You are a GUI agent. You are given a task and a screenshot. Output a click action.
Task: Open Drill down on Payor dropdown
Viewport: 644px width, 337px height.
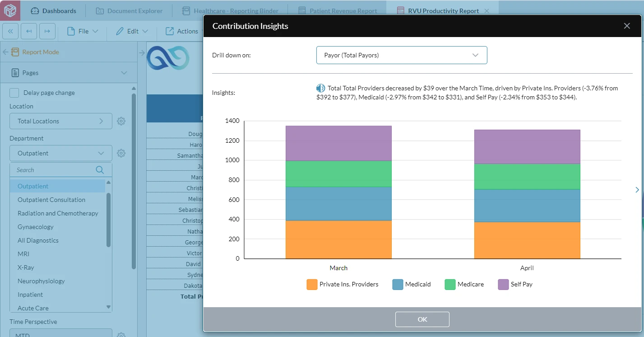(x=402, y=55)
